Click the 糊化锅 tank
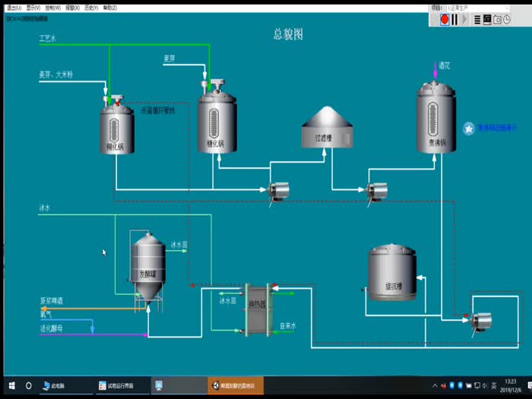The width and height of the screenshot is (532, 399). [x=116, y=128]
